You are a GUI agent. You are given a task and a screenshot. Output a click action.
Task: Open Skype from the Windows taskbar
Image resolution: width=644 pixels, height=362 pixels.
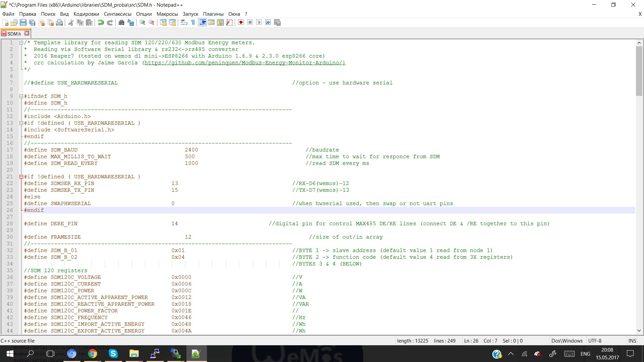pos(113,354)
